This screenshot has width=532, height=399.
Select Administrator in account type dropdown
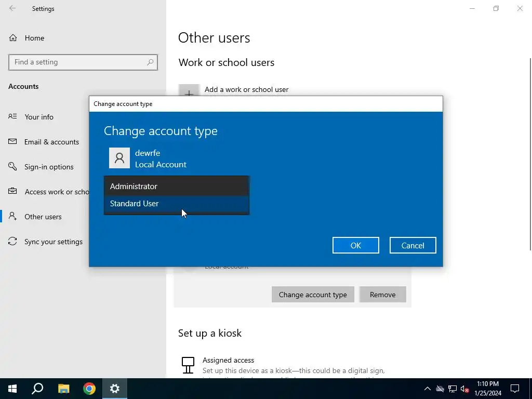pyautogui.click(x=177, y=187)
